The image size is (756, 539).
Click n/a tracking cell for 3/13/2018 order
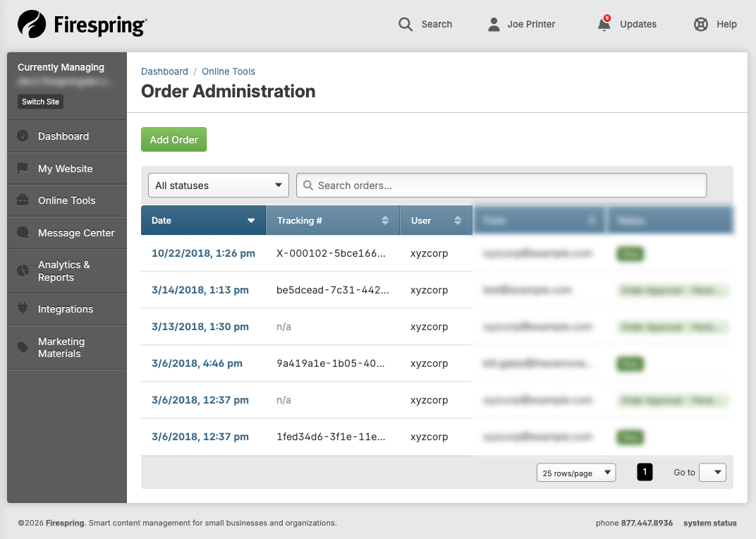coord(283,327)
